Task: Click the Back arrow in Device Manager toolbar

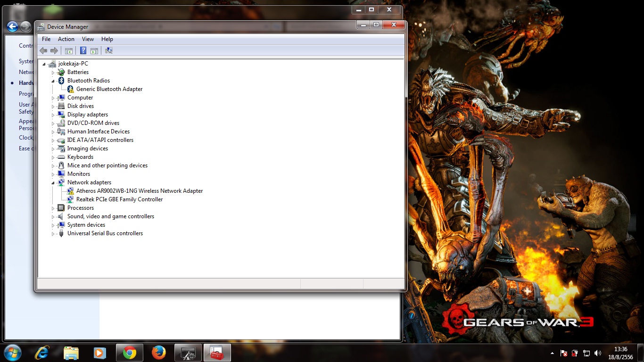Action: point(43,50)
